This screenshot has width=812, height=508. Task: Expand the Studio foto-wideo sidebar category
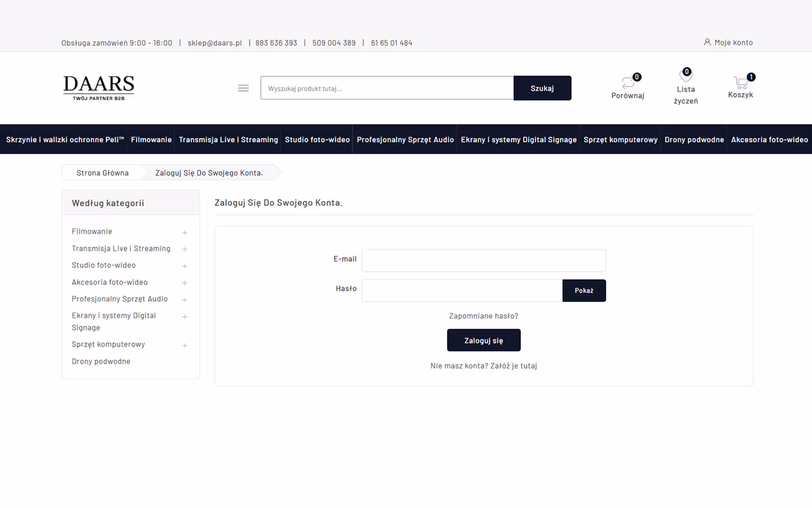(x=185, y=266)
